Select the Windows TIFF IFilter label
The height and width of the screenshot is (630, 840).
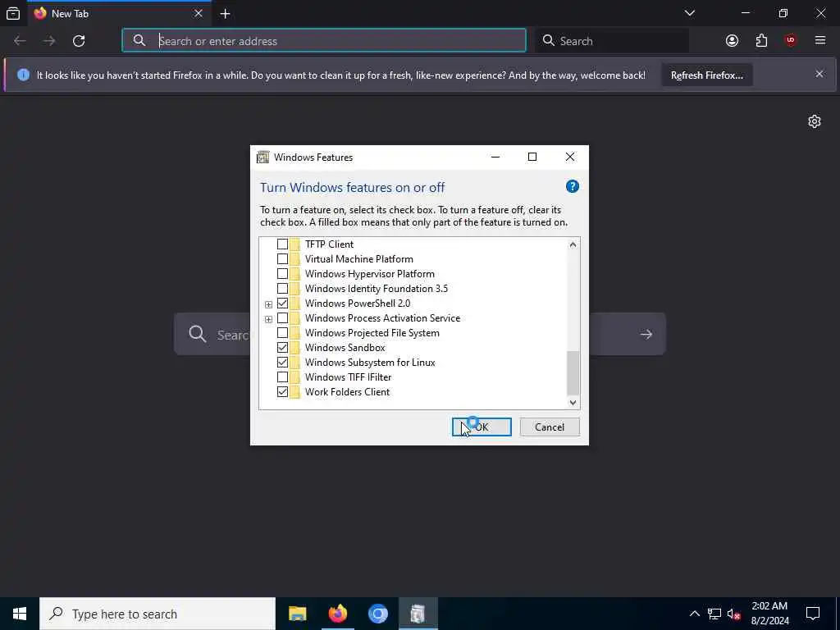(348, 377)
